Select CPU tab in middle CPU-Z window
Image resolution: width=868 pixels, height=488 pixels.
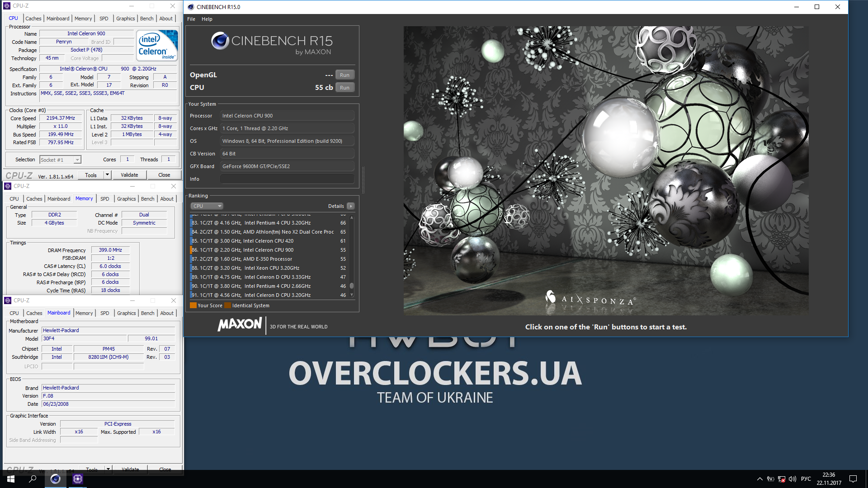[14, 199]
